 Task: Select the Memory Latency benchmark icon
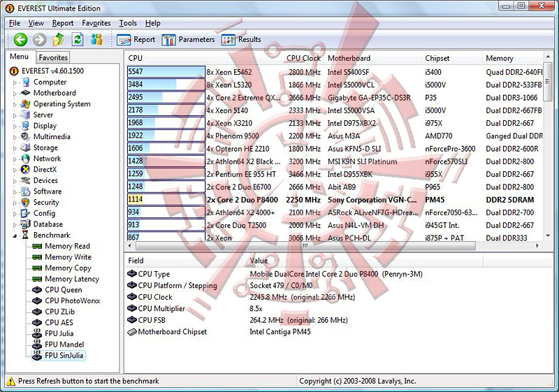coord(37,279)
